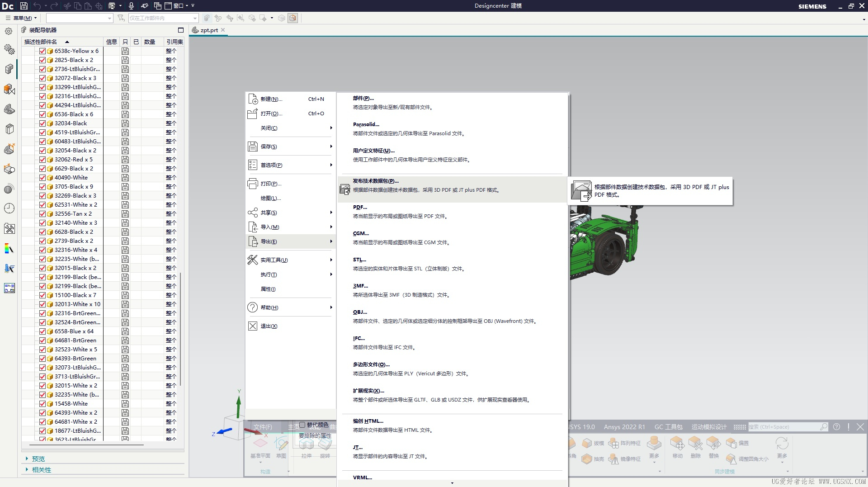Open the Assembly Navigator sidebar icon
The height and width of the screenshot is (487, 868).
click(9, 69)
